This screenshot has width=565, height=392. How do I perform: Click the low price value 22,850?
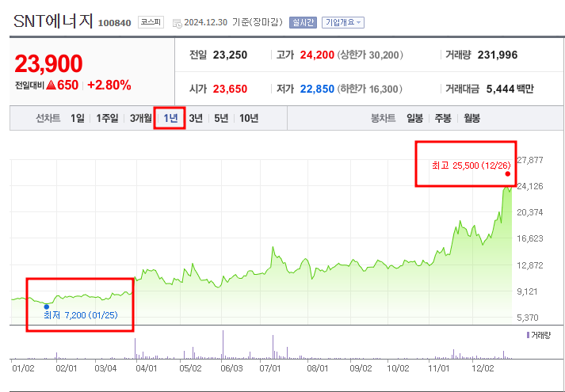[x=317, y=89]
